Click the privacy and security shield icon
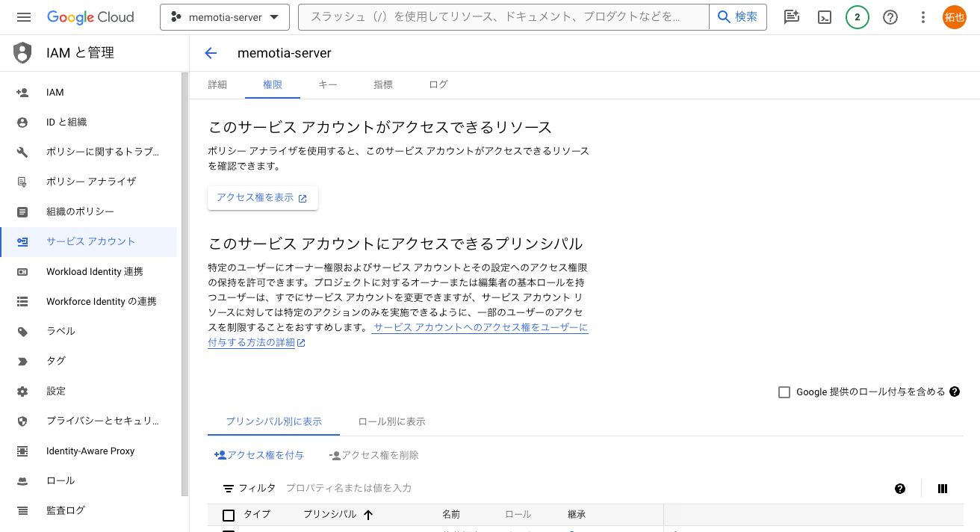This screenshot has width=980, height=532. click(22, 421)
